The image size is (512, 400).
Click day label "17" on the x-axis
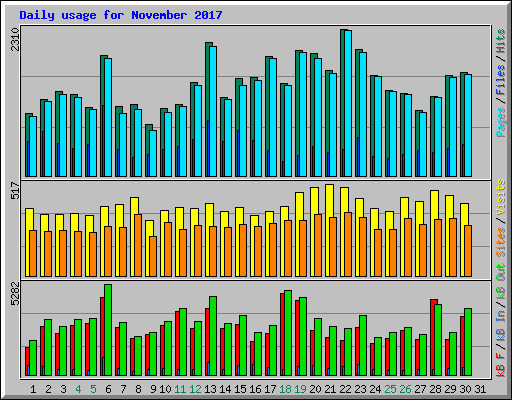point(270,389)
